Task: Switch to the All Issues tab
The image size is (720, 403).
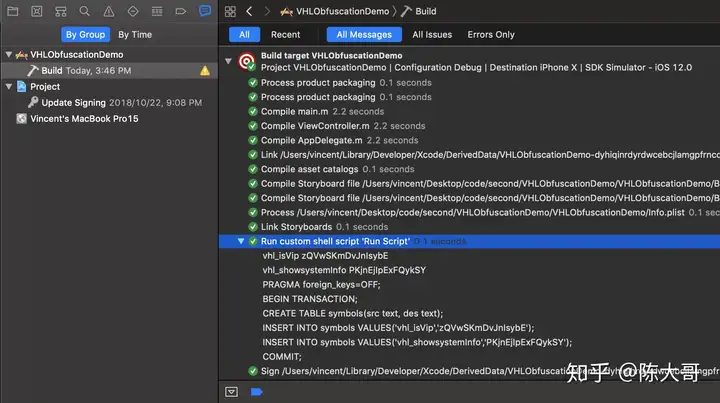Action: coord(432,34)
